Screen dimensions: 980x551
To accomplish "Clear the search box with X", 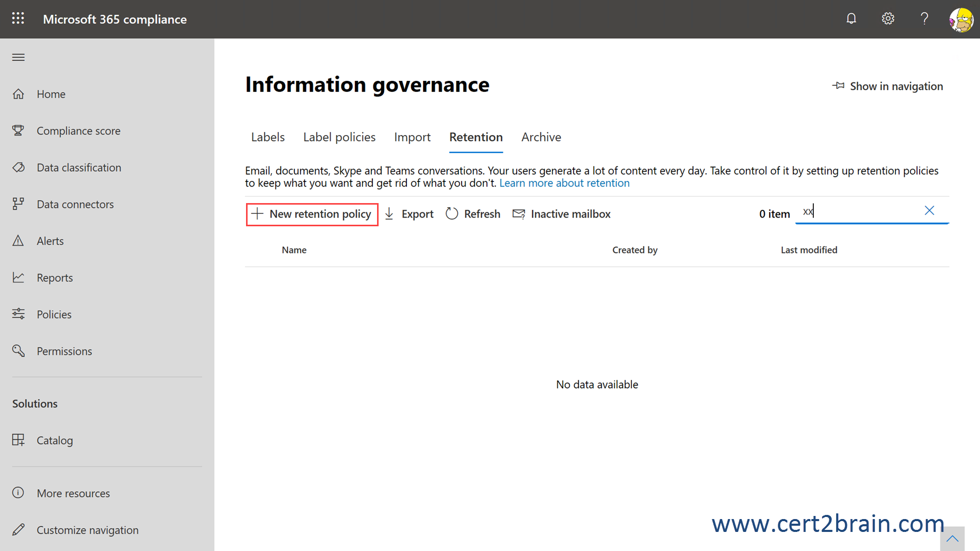I will (x=929, y=210).
